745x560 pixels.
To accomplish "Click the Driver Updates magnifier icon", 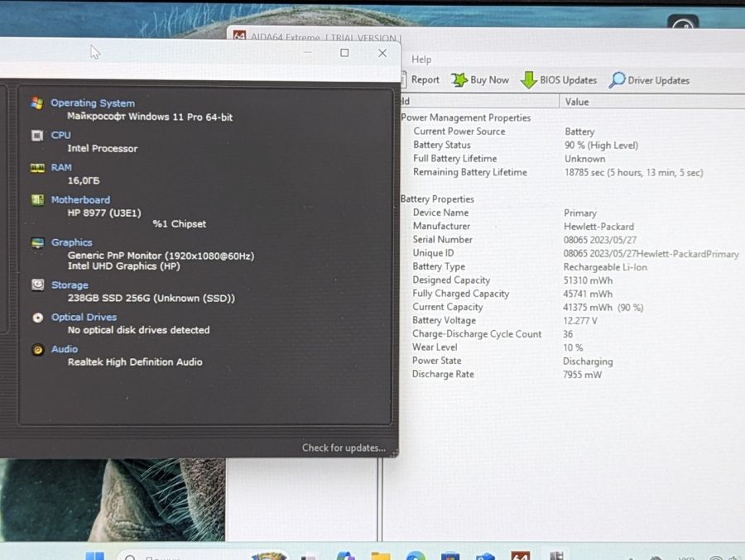I will click(617, 79).
